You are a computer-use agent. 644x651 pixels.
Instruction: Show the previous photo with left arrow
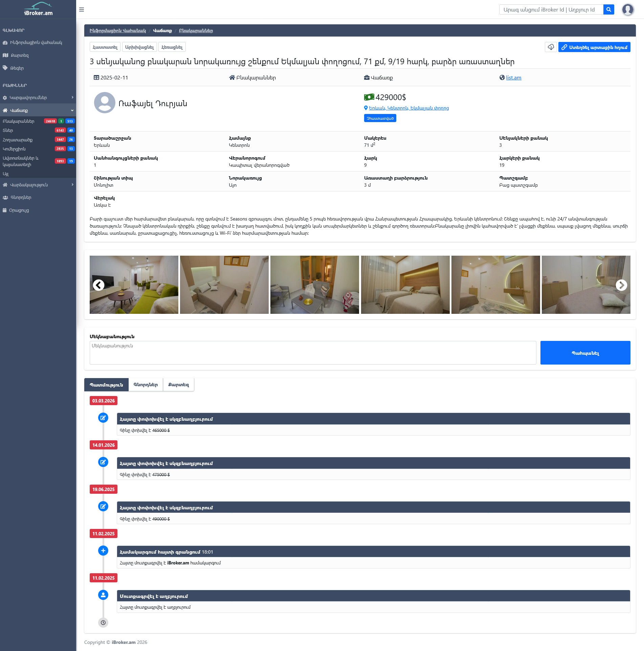pyautogui.click(x=98, y=285)
